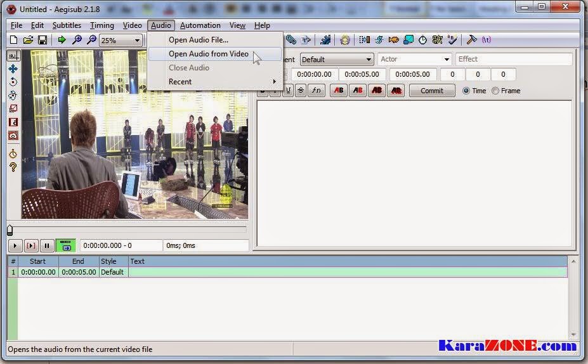Viewport: 588px width, 364px height.
Task: Select the scale subtitles tool
Action: tap(13, 108)
